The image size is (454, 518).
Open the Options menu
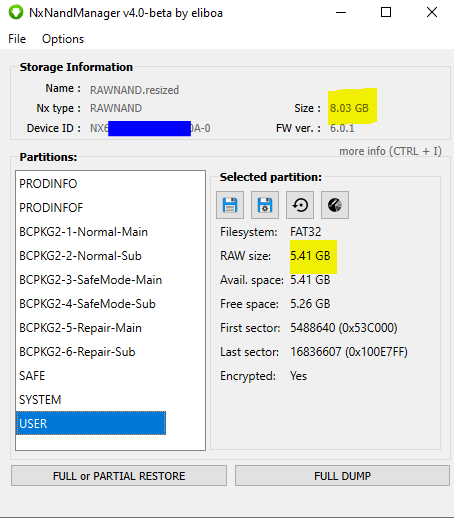(63, 39)
